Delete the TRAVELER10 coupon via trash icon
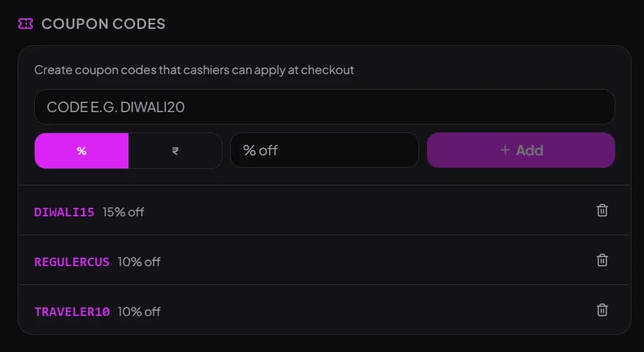Viewport: 644px width, 352px height. coord(602,309)
